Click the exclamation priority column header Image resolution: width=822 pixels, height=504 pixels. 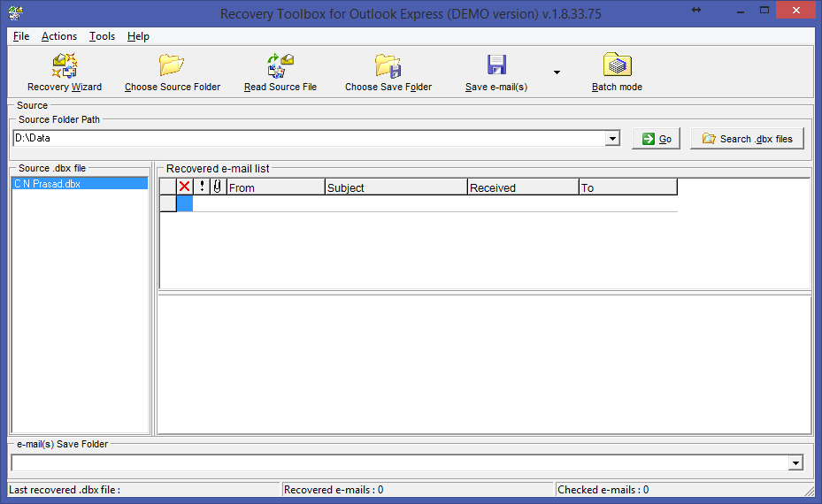[x=202, y=187]
